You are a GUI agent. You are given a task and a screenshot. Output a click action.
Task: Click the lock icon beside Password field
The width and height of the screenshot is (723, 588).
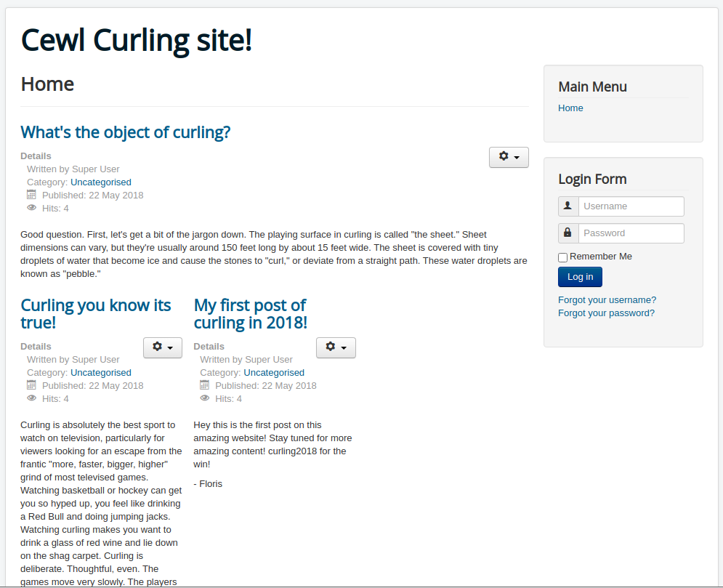pos(568,233)
